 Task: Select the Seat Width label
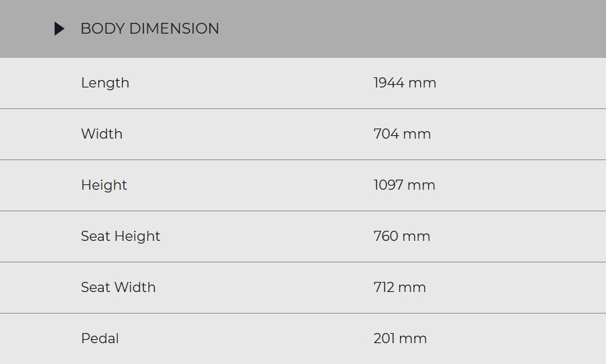[118, 287]
